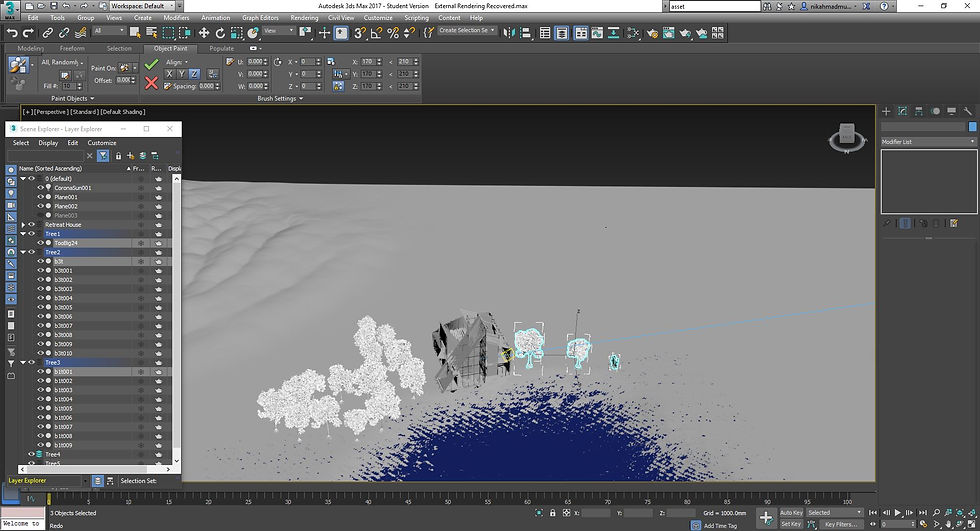The image size is (980, 531).
Task: Choose the Rectangular Selection Region tool
Action: click(x=168, y=32)
